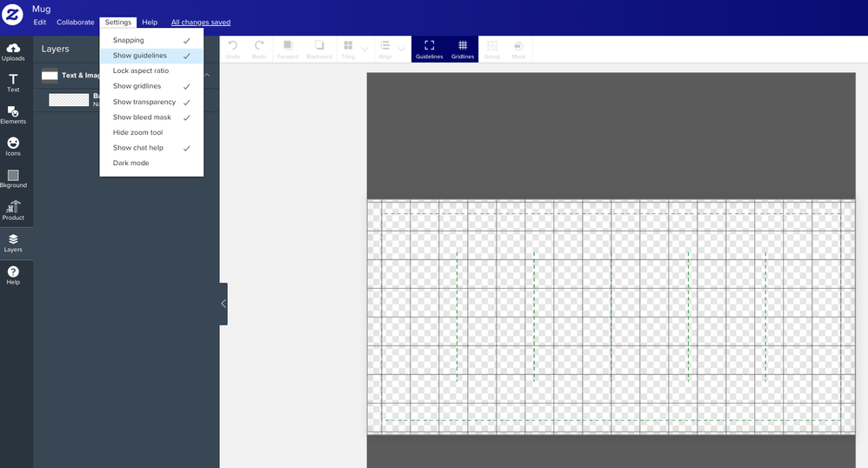Image resolution: width=868 pixels, height=468 pixels.
Task: Open the Bkground panel
Action: (x=13, y=178)
